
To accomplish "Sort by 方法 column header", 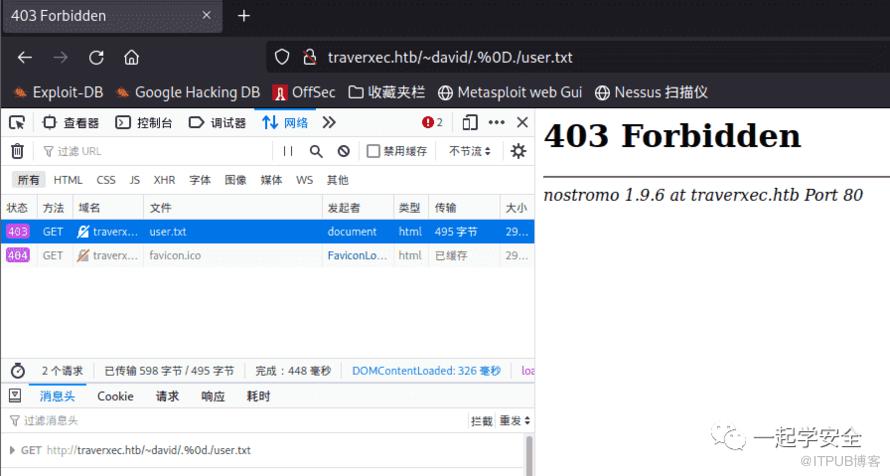I will (x=54, y=208).
